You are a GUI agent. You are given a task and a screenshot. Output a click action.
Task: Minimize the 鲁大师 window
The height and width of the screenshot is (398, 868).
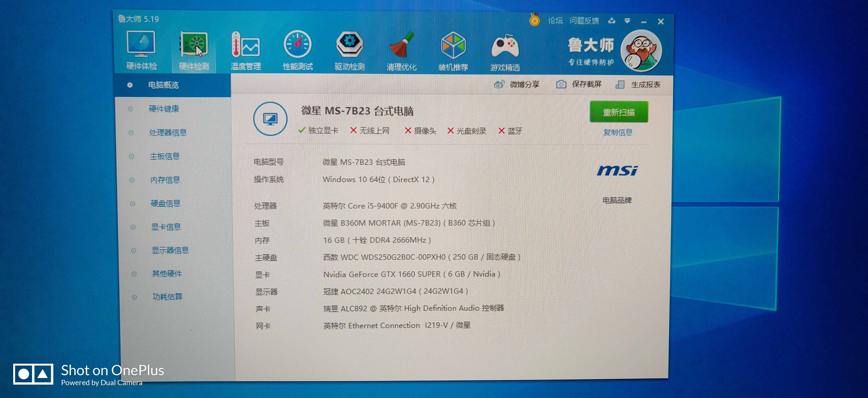[x=644, y=22]
